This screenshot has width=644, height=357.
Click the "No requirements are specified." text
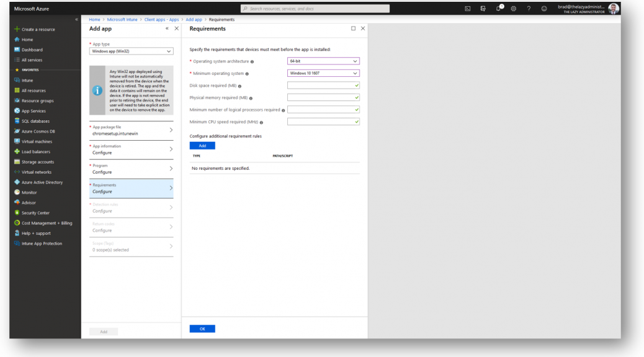coord(220,168)
